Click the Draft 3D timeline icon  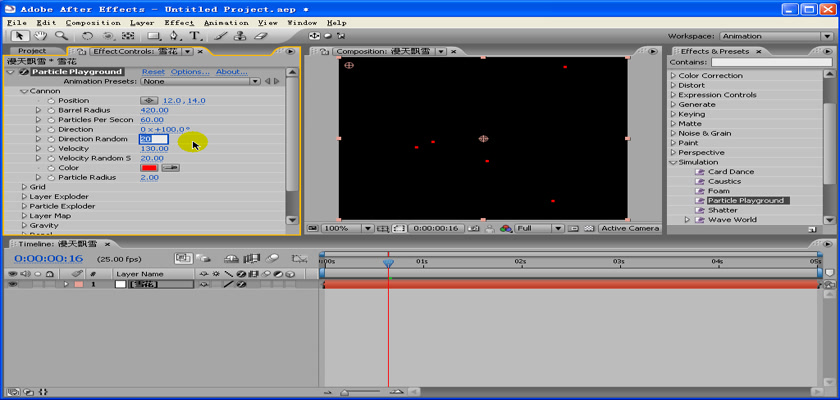tap(204, 258)
